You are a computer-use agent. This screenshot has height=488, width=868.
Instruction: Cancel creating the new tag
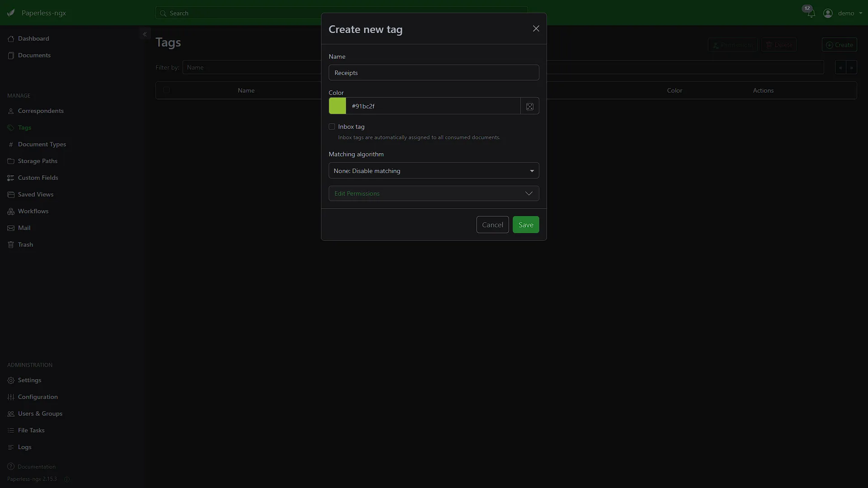[492, 225]
